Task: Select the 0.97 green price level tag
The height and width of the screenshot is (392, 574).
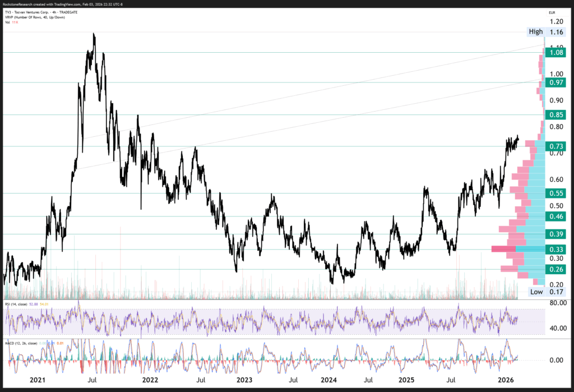Action: 556,82
